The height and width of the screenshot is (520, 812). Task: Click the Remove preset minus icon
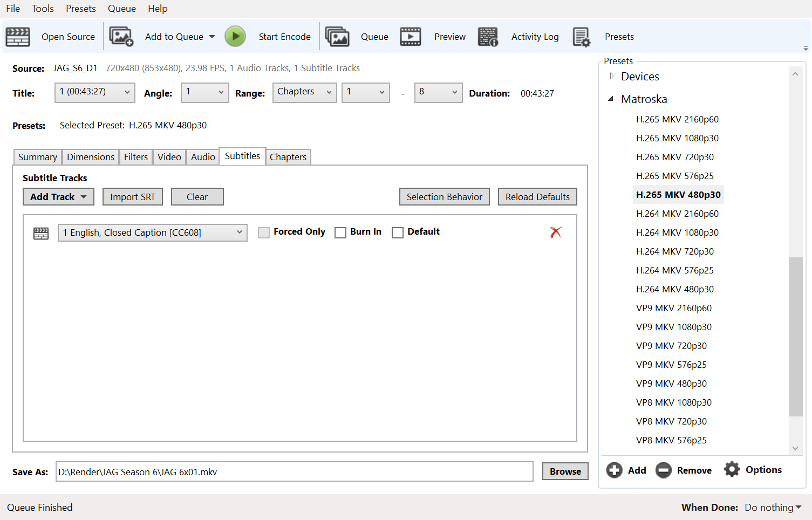tap(664, 470)
